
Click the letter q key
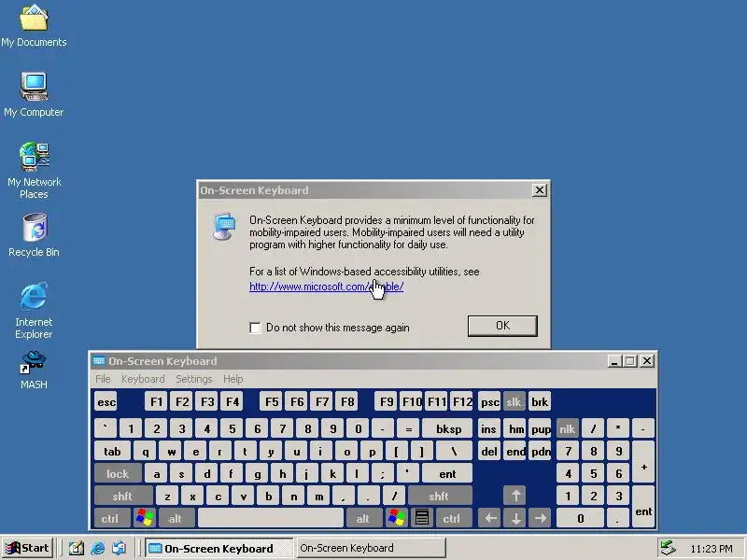pos(145,451)
